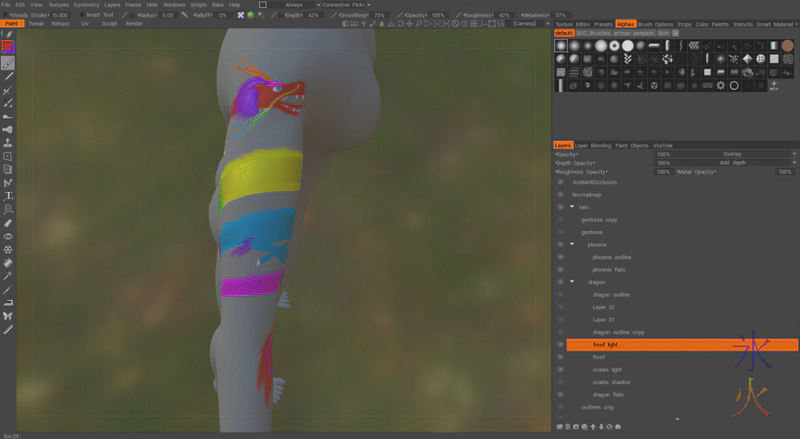Open the Overlay blend mode dropdown
Viewport: 800px width, 439px height.
tap(736, 154)
